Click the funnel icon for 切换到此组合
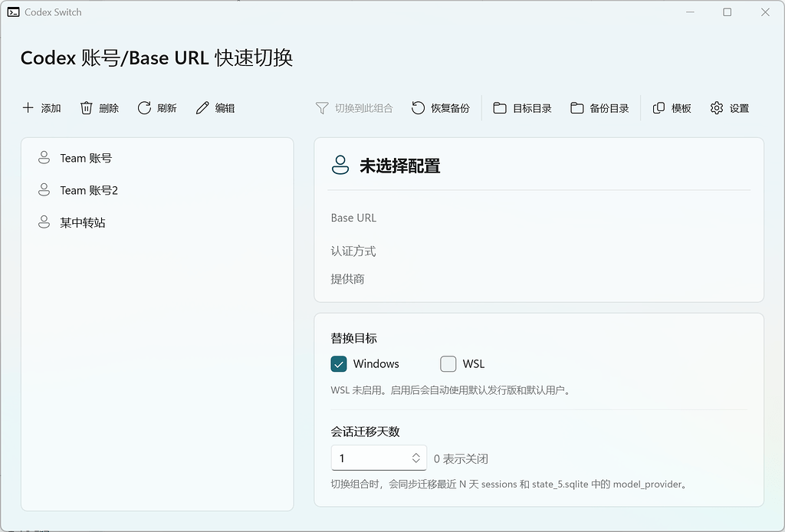 click(x=322, y=107)
